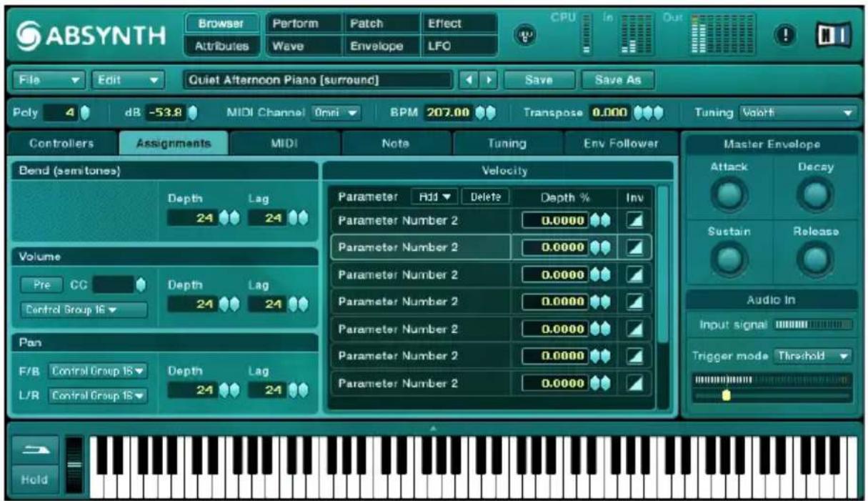Click the Bend Depth stepper arrows
Viewport: 868px width, 501px height.
pyautogui.click(x=229, y=218)
